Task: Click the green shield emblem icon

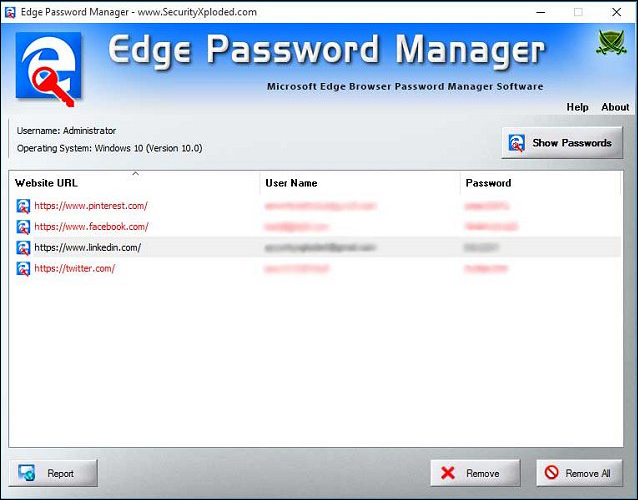Action: click(x=611, y=42)
